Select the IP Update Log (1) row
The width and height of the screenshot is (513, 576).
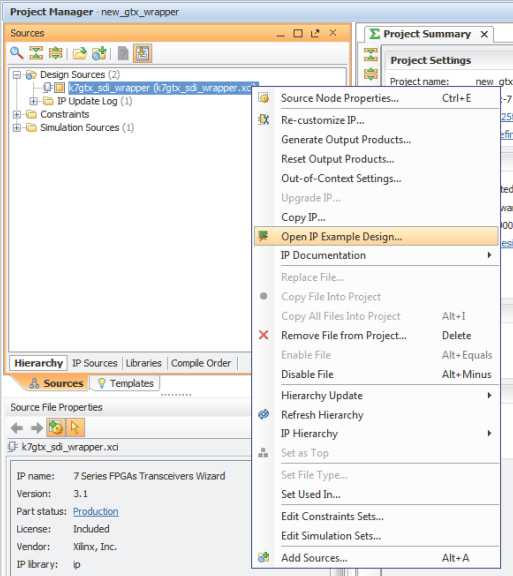pos(95,101)
